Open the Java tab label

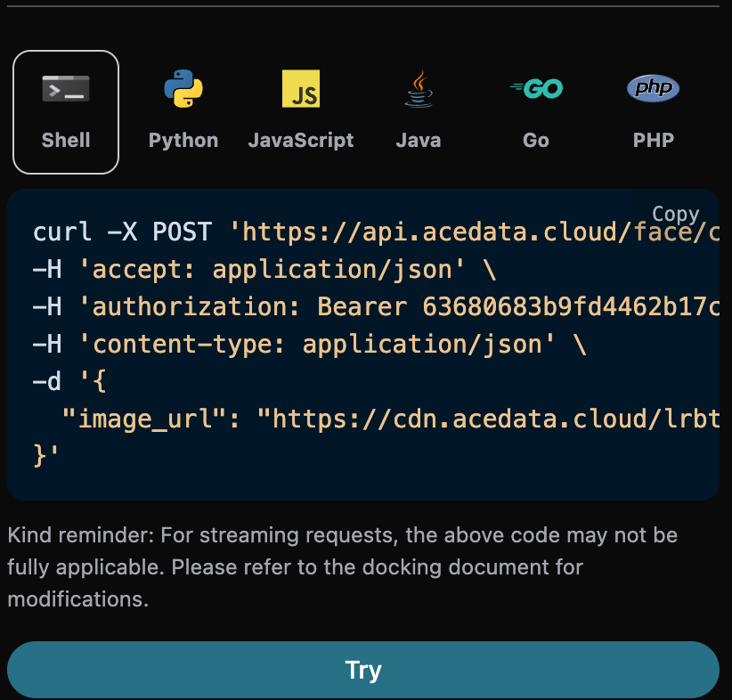point(419,140)
